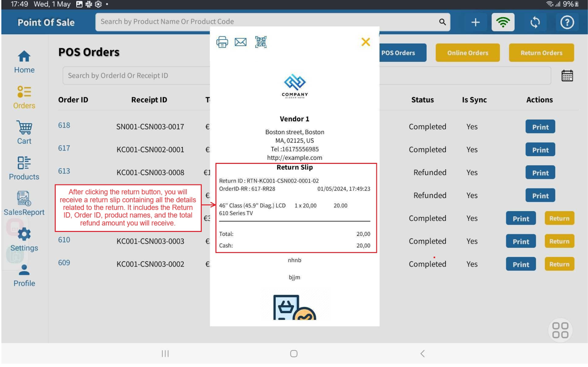The width and height of the screenshot is (588, 367).
Task: Open the QR code for the receipt
Action: (261, 42)
